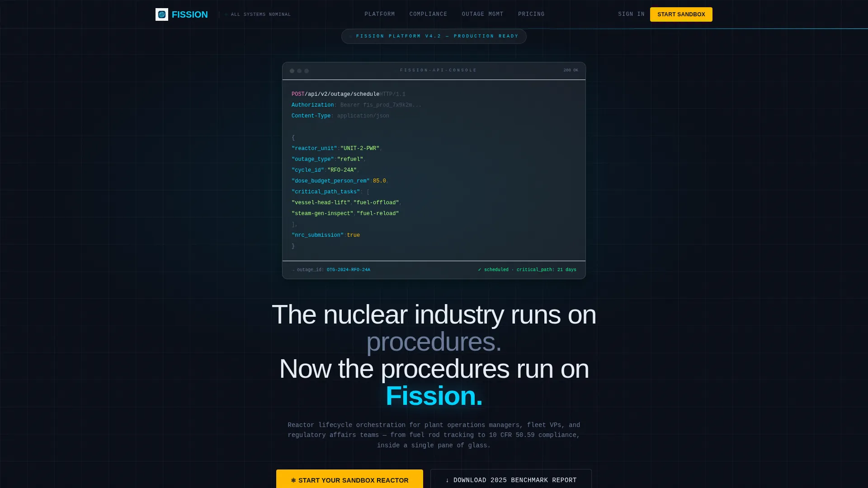Click the FISSION brand name
This screenshot has height=488, width=868.
190,14
